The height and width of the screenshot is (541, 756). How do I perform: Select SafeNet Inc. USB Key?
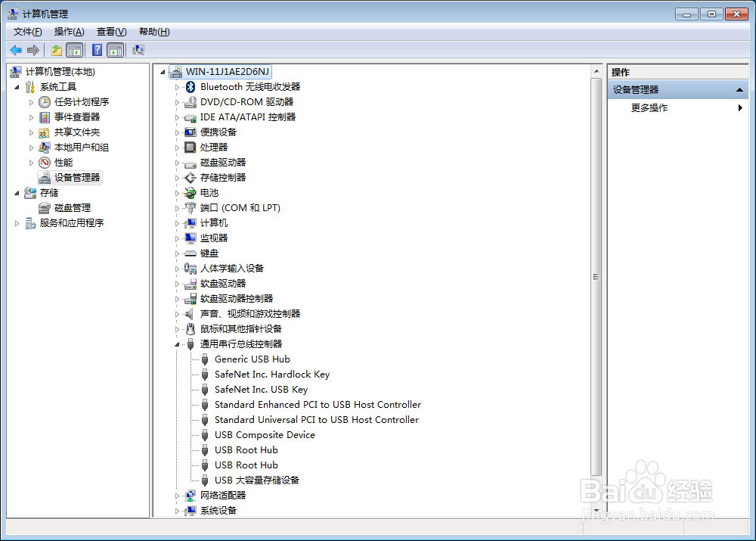pyautogui.click(x=261, y=390)
